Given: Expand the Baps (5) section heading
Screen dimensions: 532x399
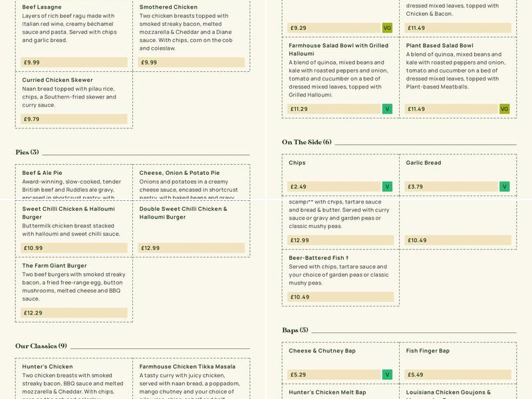Looking at the screenshot, I should pyautogui.click(x=295, y=330).
